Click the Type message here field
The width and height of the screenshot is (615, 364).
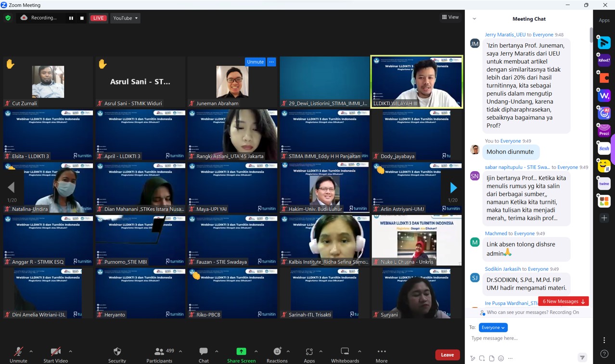tap(529, 339)
